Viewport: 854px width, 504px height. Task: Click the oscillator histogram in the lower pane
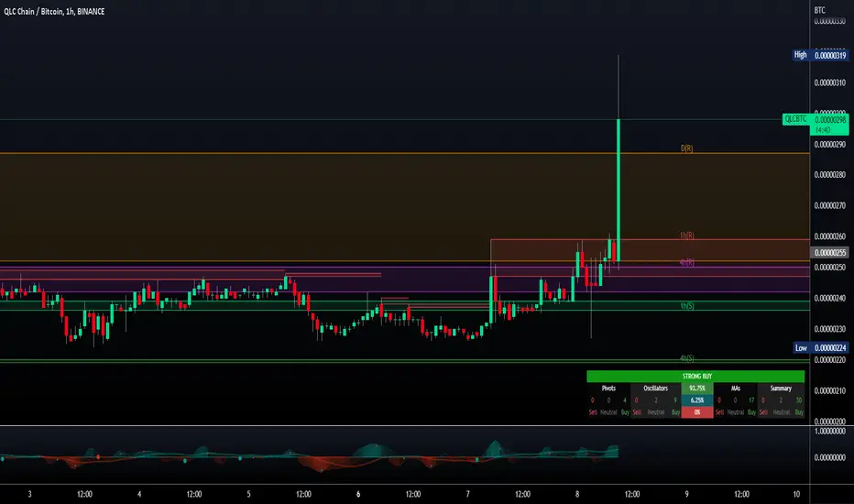pyautogui.click(x=309, y=456)
